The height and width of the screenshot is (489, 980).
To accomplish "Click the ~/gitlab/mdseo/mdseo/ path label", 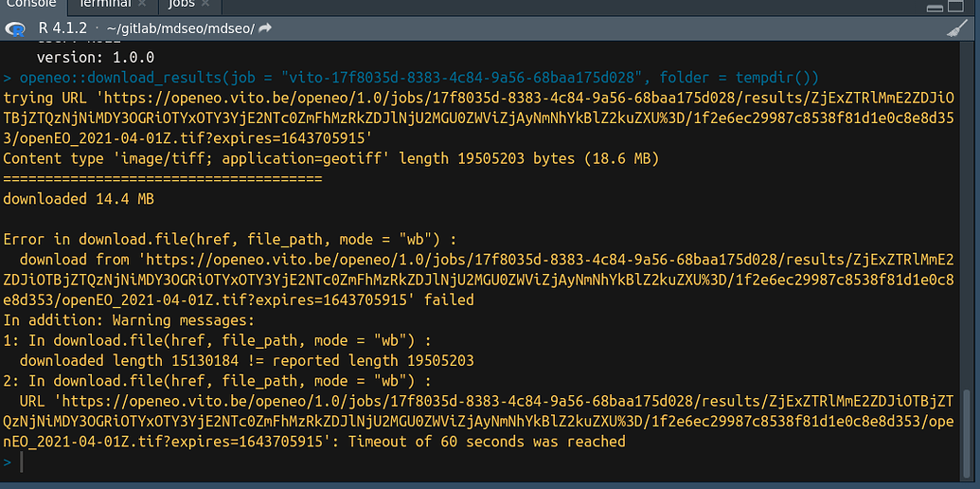I will click(181, 28).
